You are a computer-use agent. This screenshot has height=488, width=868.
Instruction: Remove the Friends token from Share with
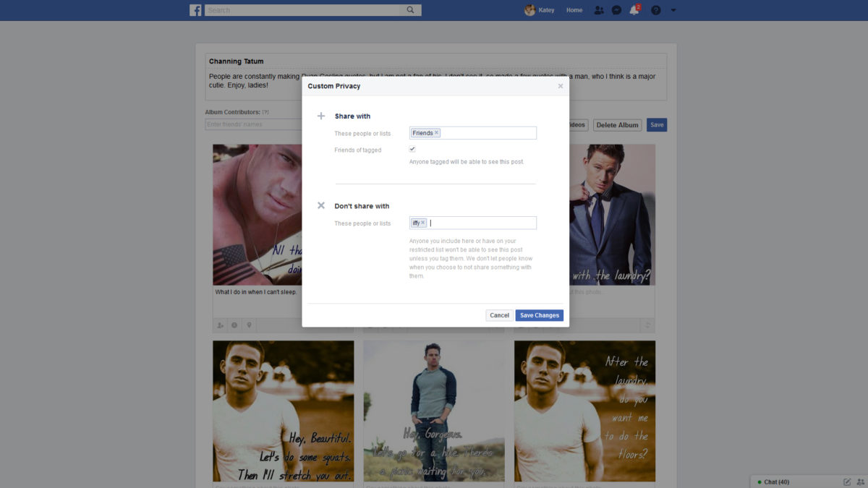coord(437,133)
